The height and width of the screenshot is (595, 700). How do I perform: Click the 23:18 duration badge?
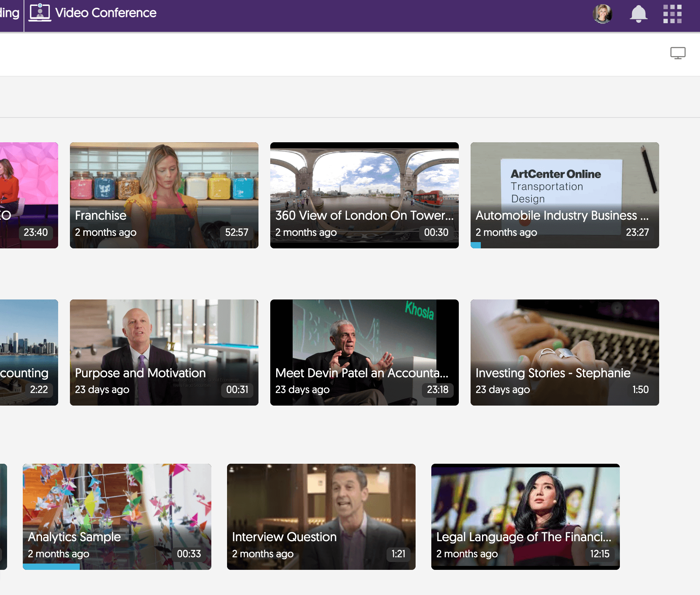(438, 389)
